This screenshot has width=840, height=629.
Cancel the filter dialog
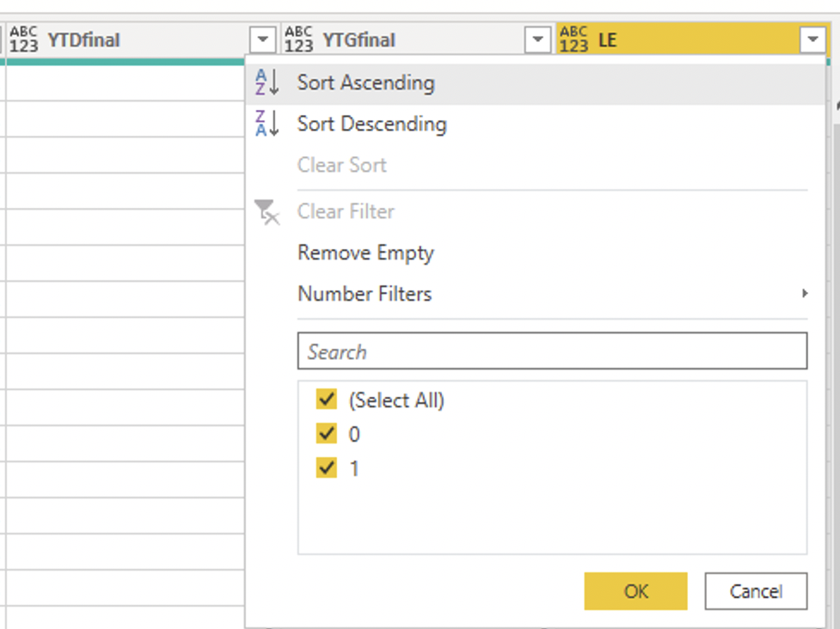point(756,591)
